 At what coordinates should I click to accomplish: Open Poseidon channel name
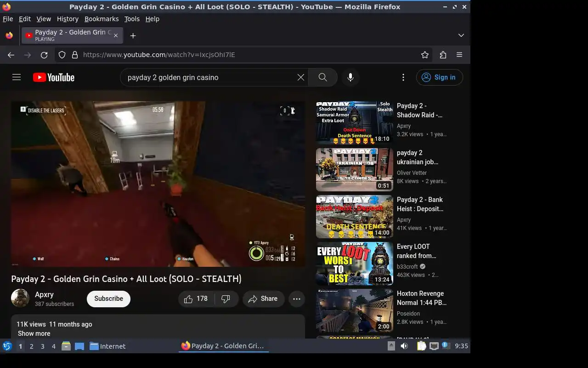(408, 314)
